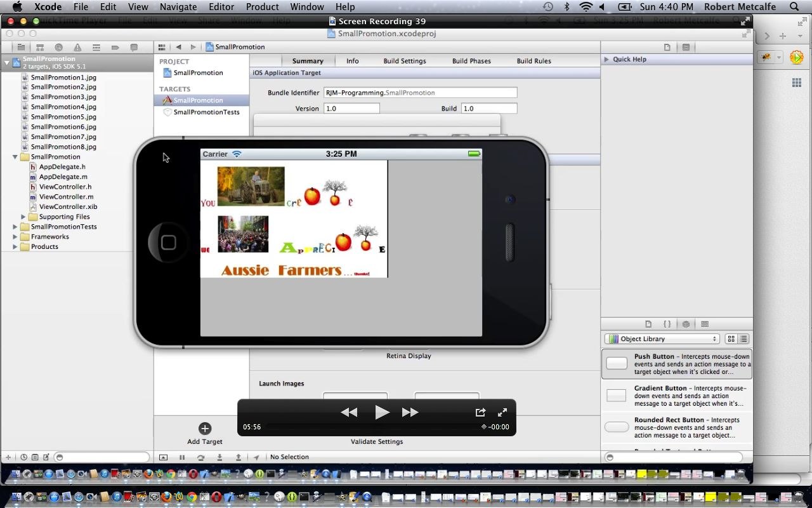
Task: Collapse the SmallPromotion group folder
Action: [x=15, y=157]
